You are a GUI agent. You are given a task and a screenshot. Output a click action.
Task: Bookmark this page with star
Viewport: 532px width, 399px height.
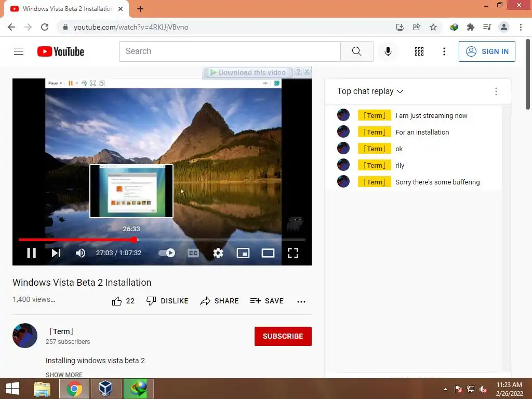point(433,27)
